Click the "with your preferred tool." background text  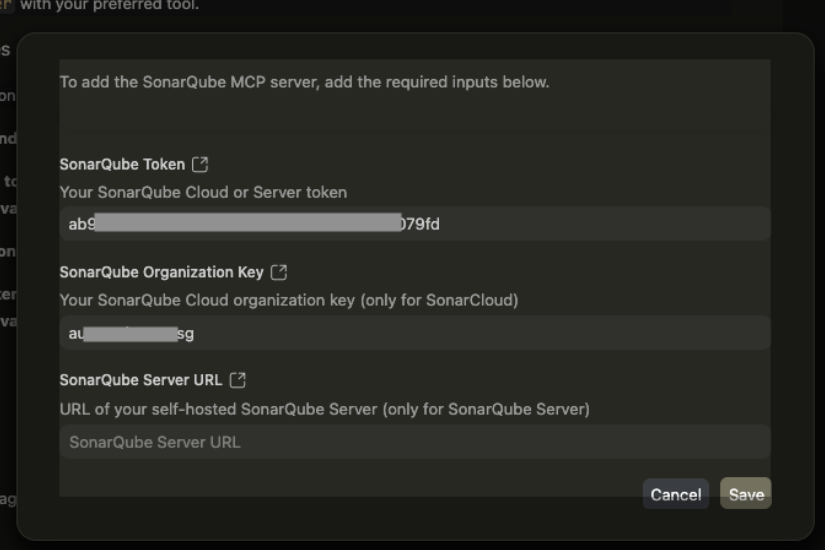click(x=109, y=6)
